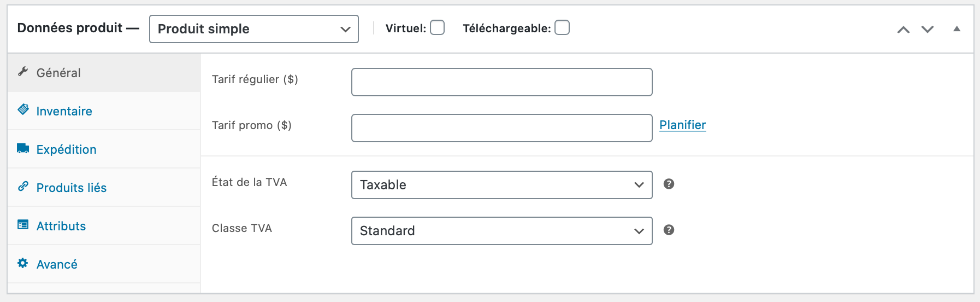Tick the Téléchargeable checkbox
Screen dimensions: 980x302
click(562, 27)
